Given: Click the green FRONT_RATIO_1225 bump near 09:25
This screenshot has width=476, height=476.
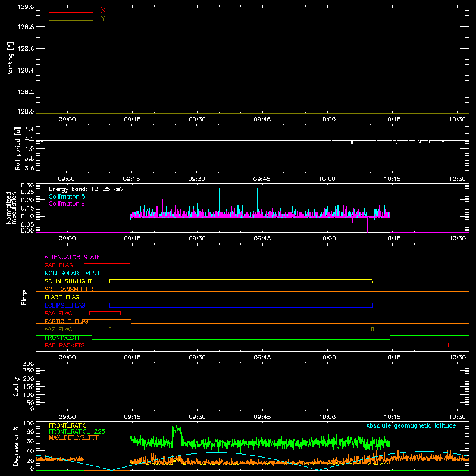Looking at the screenshot, I should [177, 433].
